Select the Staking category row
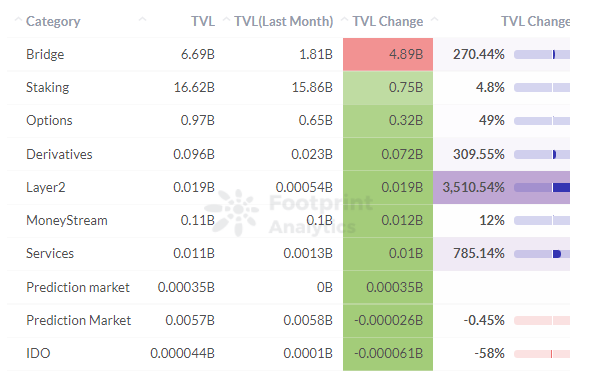 point(288,88)
